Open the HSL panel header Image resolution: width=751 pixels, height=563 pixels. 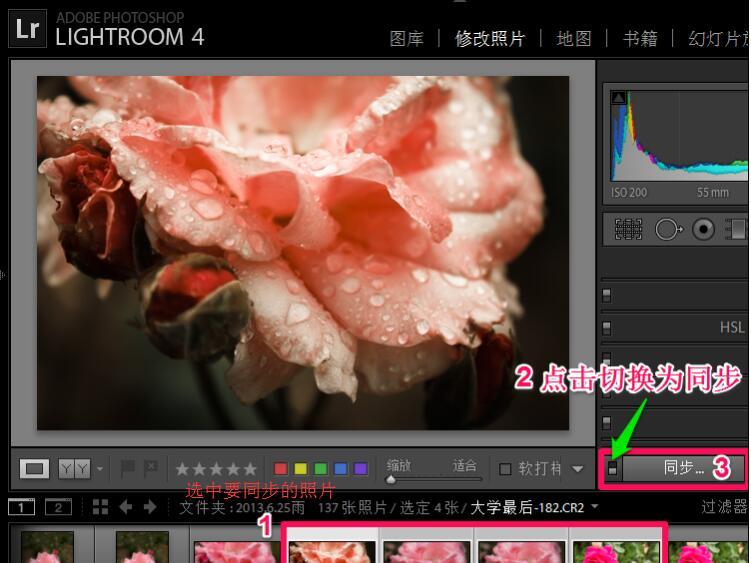click(731, 327)
